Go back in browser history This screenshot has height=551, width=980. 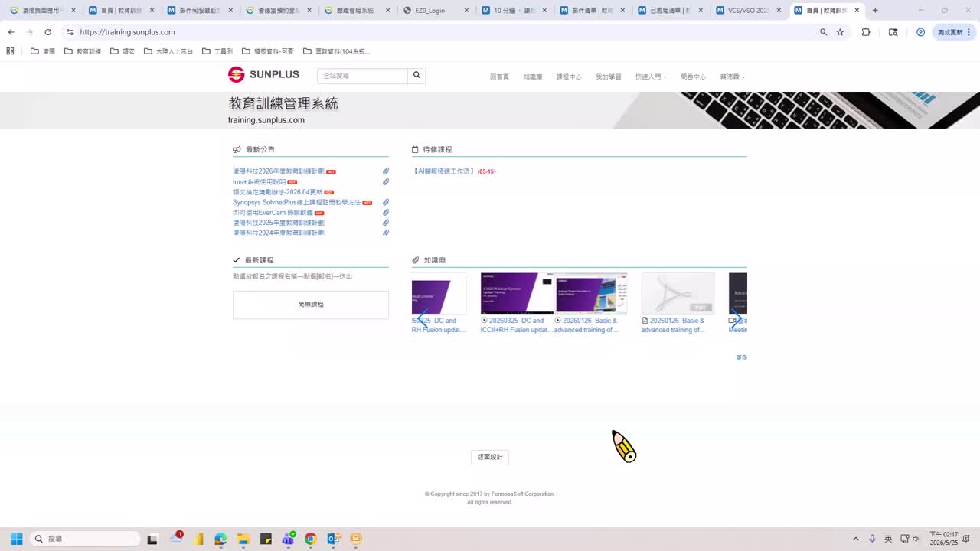[11, 32]
